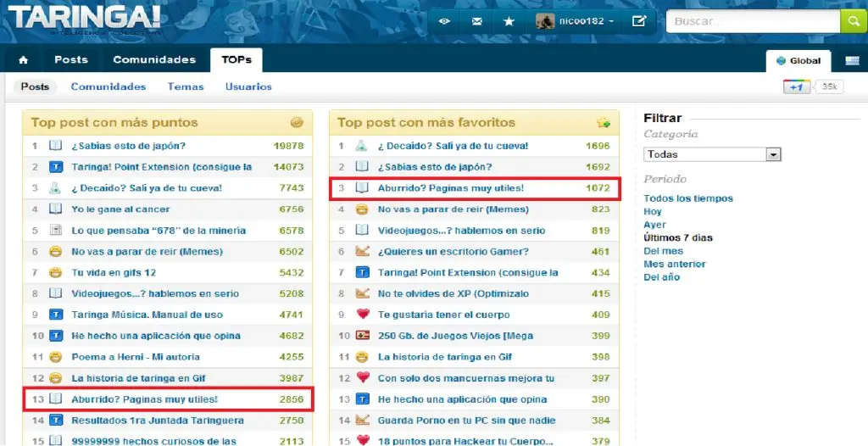Click the Taringa! logo

(84, 20)
